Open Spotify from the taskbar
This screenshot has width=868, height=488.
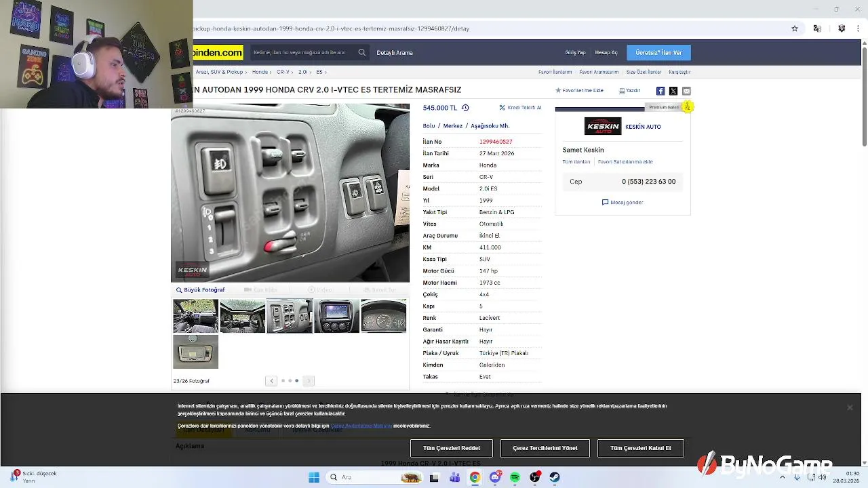(515, 477)
